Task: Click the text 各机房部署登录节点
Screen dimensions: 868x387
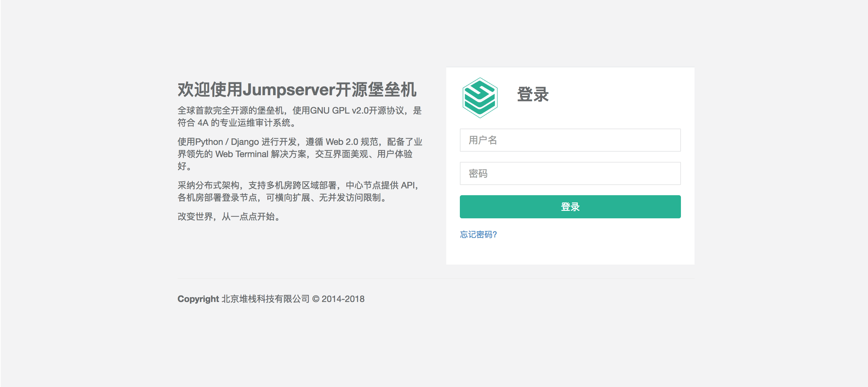Action: (x=217, y=198)
